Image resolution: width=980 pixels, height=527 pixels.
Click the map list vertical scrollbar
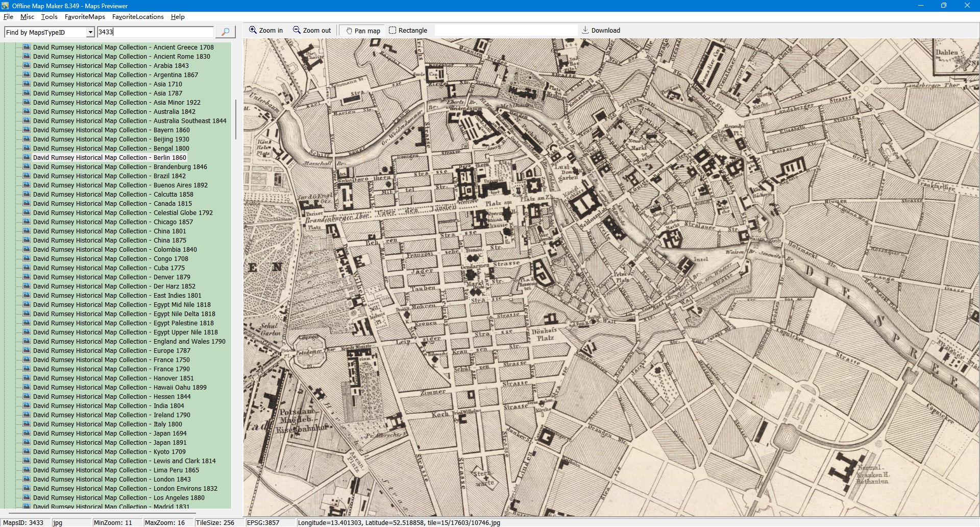(235, 119)
